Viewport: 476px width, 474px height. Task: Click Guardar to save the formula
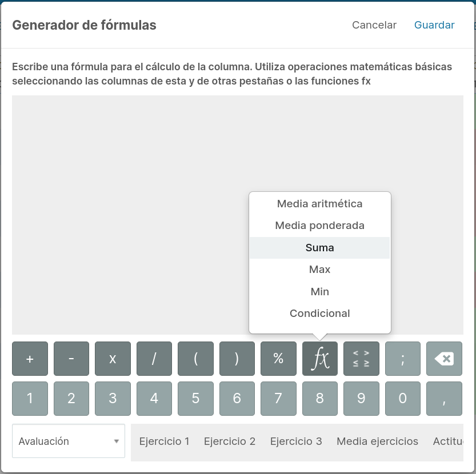tap(434, 25)
